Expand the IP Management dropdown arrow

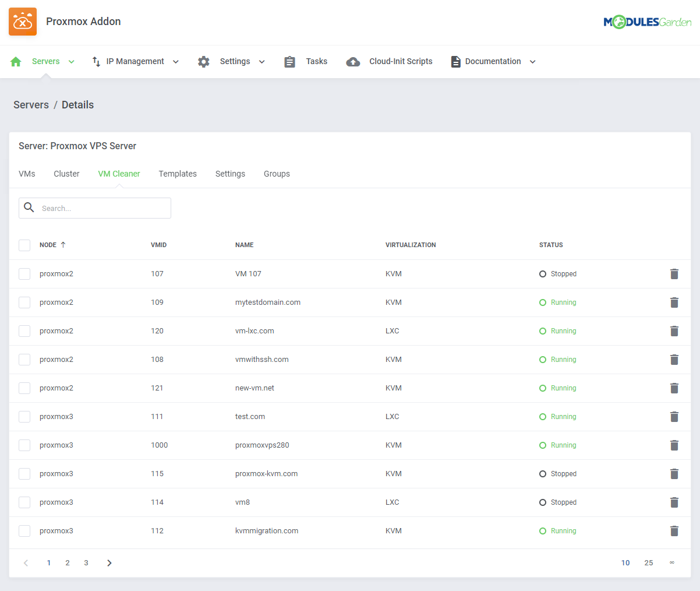click(x=176, y=62)
